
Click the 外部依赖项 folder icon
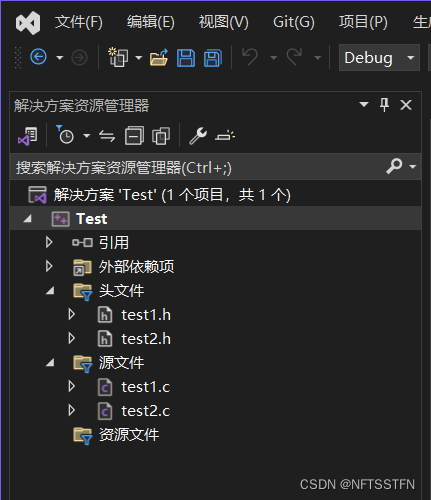pyautogui.click(x=82, y=267)
